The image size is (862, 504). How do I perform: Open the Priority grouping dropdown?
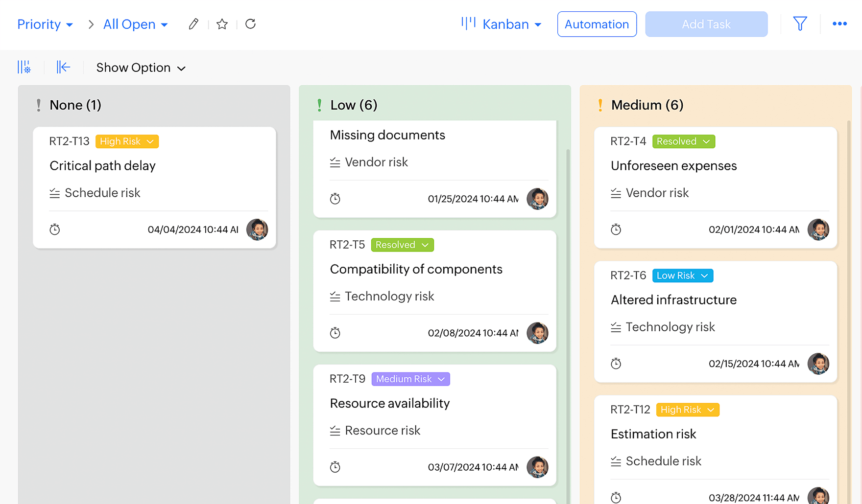point(45,24)
